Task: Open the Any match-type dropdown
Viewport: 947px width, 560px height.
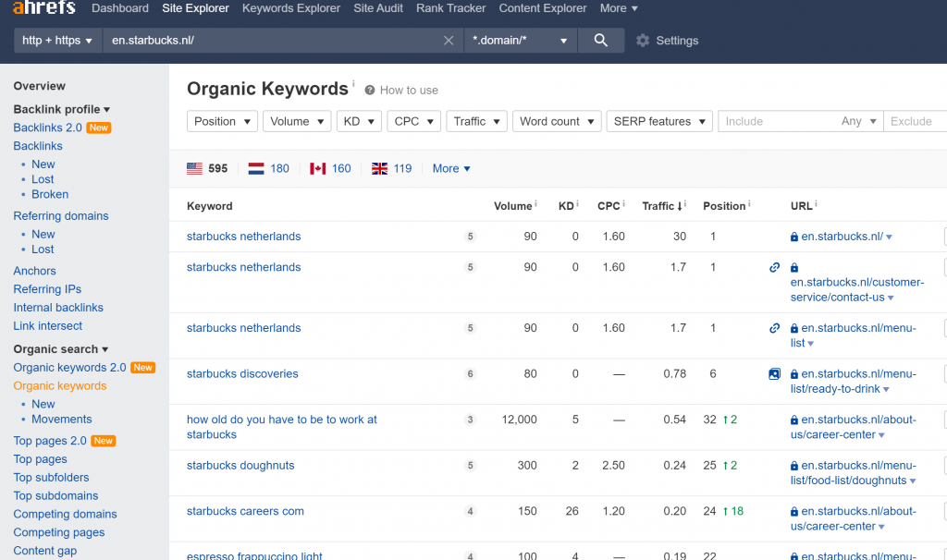Action: 858,121
